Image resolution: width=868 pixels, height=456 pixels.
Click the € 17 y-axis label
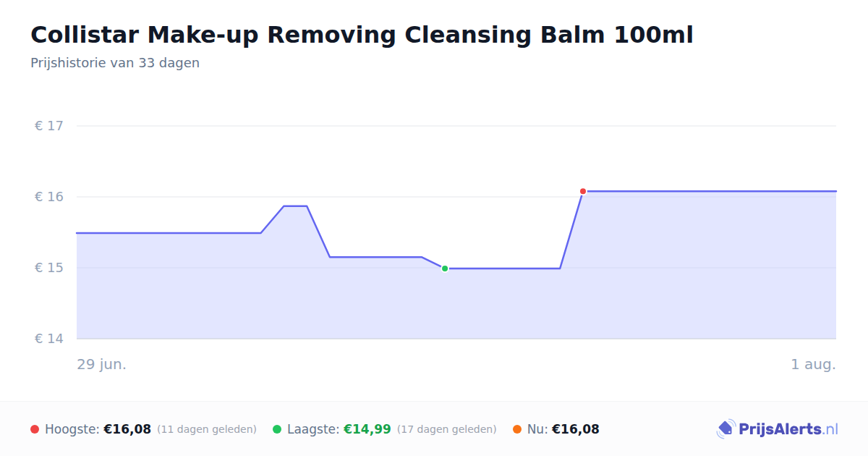49,126
